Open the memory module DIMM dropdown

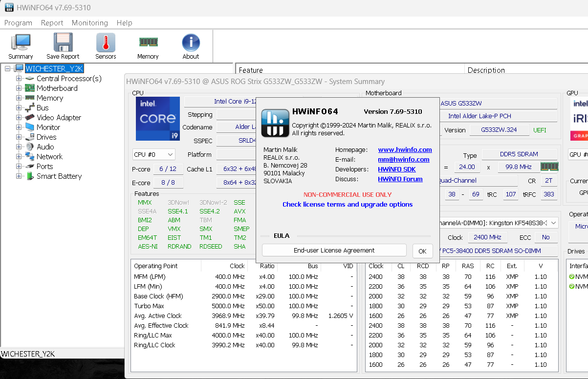[499, 223]
